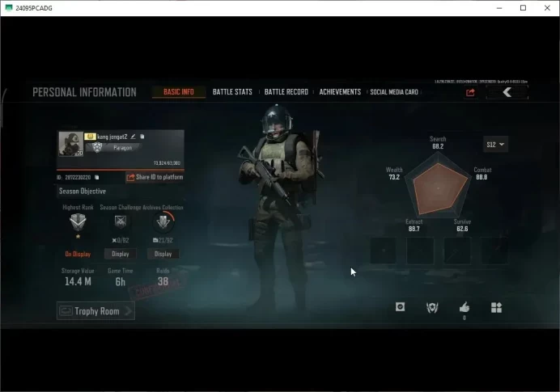
Task: Open the Social Media Card tab
Action: pyautogui.click(x=394, y=92)
